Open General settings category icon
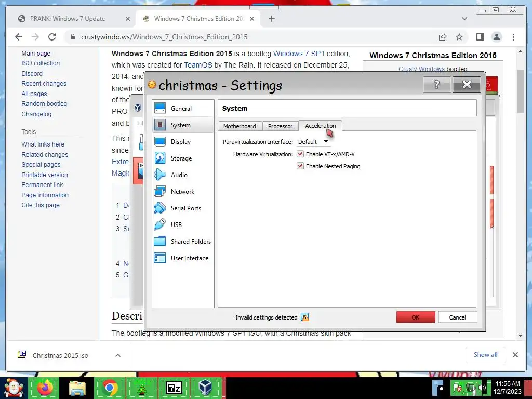The image size is (532, 399). click(x=160, y=108)
